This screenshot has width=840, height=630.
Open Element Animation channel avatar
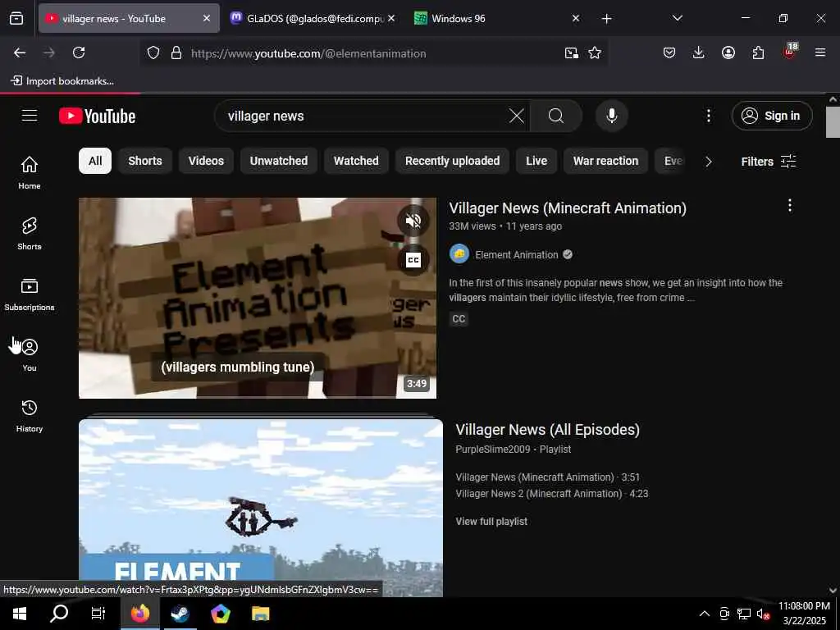(459, 254)
